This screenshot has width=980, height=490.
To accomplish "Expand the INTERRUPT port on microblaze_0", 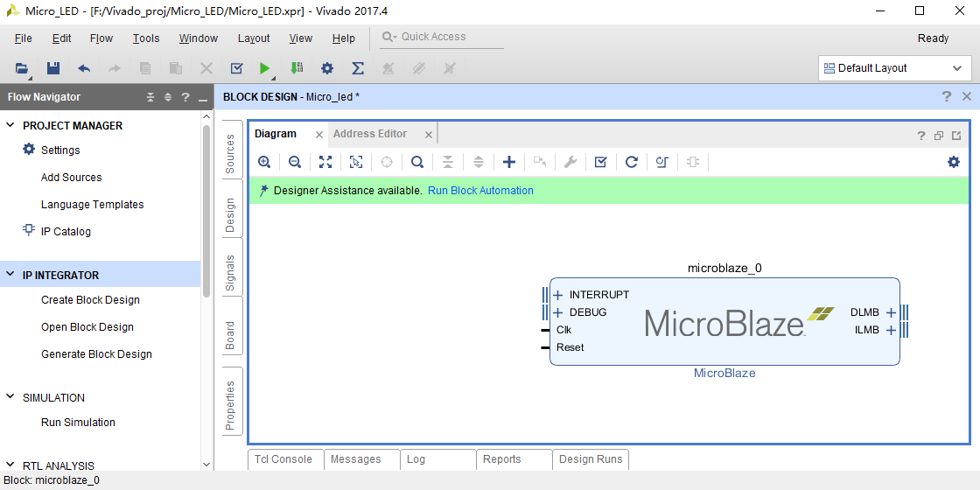I will (x=558, y=295).
